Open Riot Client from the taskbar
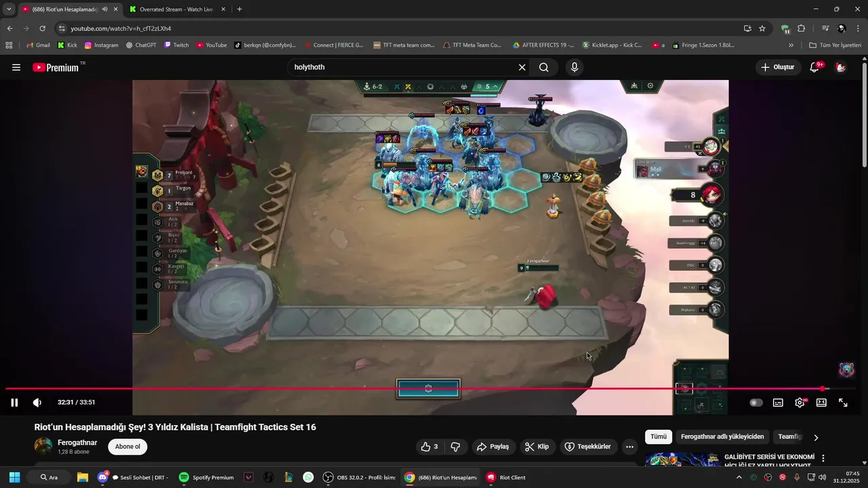Image resolution: width=868 pixels, height=488 pixels. point(506,477)
